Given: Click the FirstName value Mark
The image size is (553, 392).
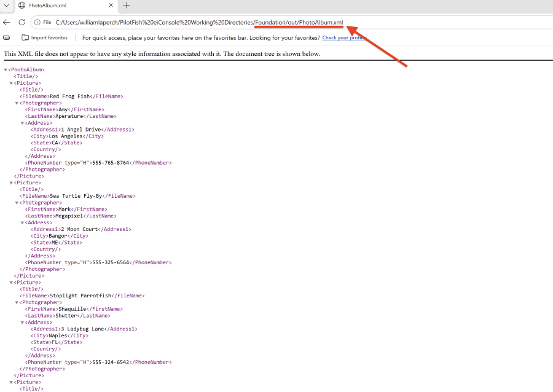Looking at the screenshot, I should coord(65,210).
